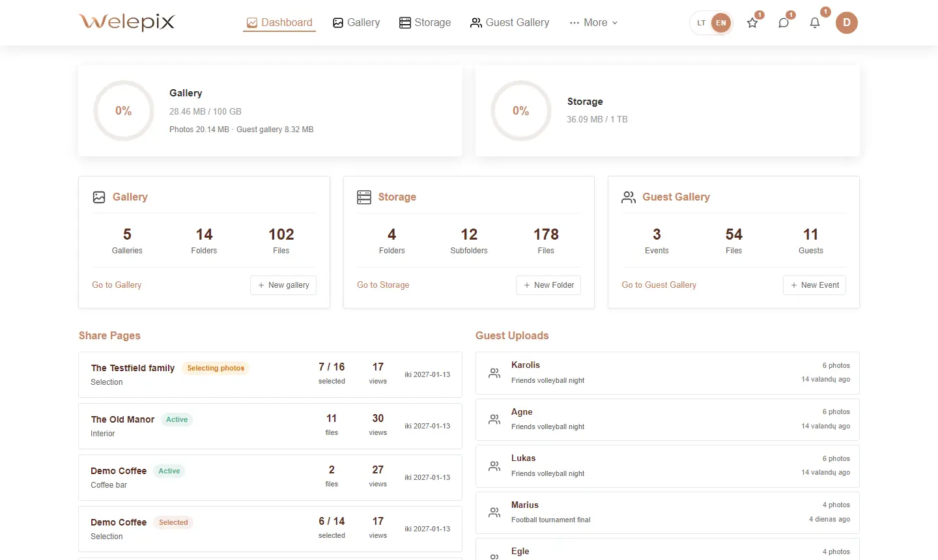This screenshot has width=938, height=560.
Task: Open The Testfield family share page
Action: (270, 375)
